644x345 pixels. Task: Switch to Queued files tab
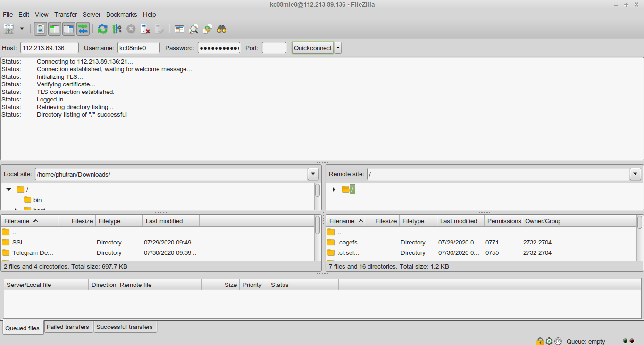click(x=23, y=328)
